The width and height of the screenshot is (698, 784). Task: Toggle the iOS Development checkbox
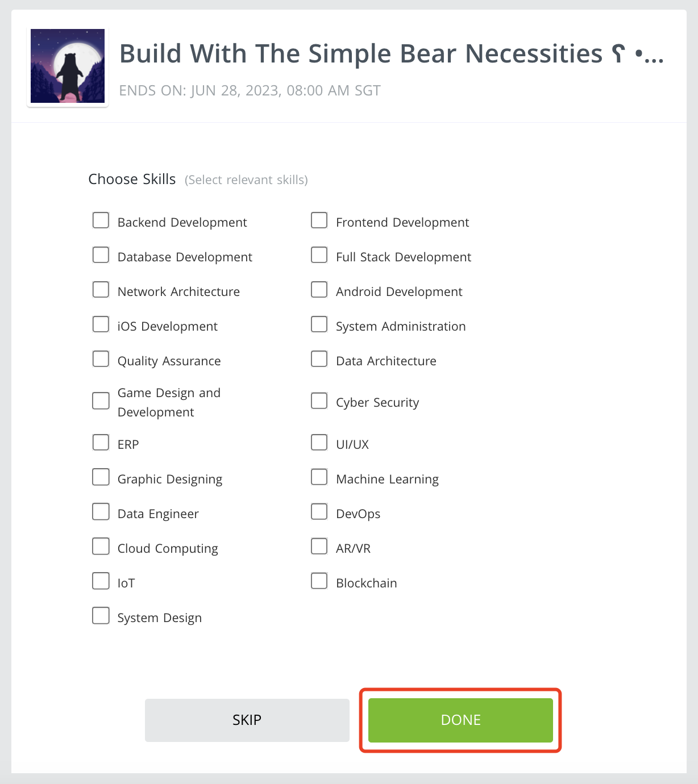[x=101, y=324]
